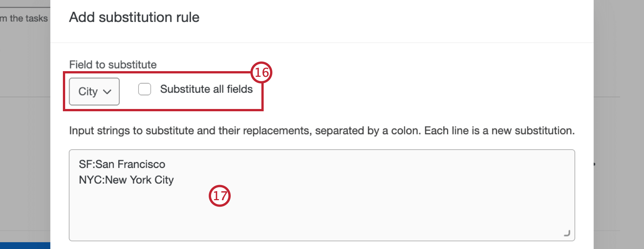
Task: Click the chevron arrow beside City
Action: [108, 92]
